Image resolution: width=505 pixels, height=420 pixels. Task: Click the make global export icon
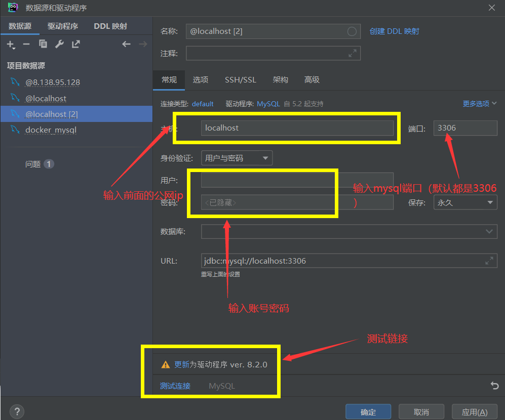[75, 44]
